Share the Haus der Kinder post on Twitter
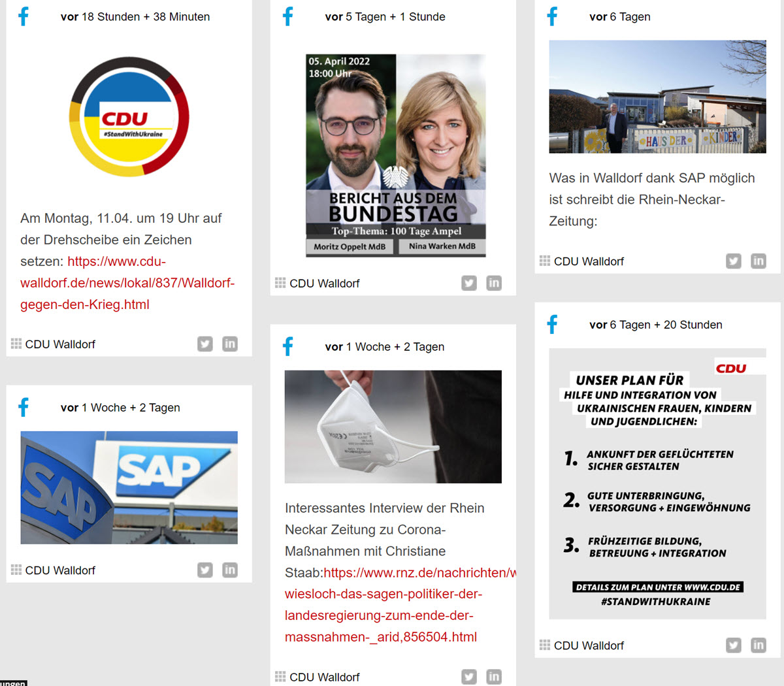This screenshot has height=686, width=784. click(x=734, y=261)
